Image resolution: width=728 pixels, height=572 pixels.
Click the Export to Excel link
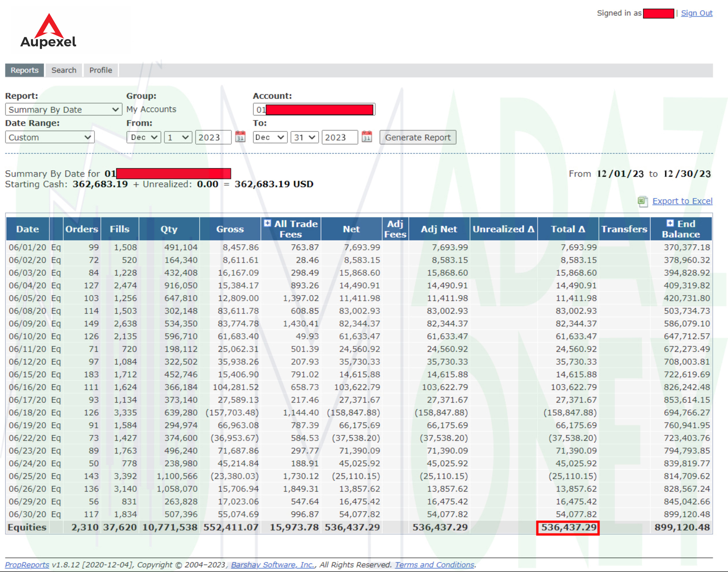(683, 201)
